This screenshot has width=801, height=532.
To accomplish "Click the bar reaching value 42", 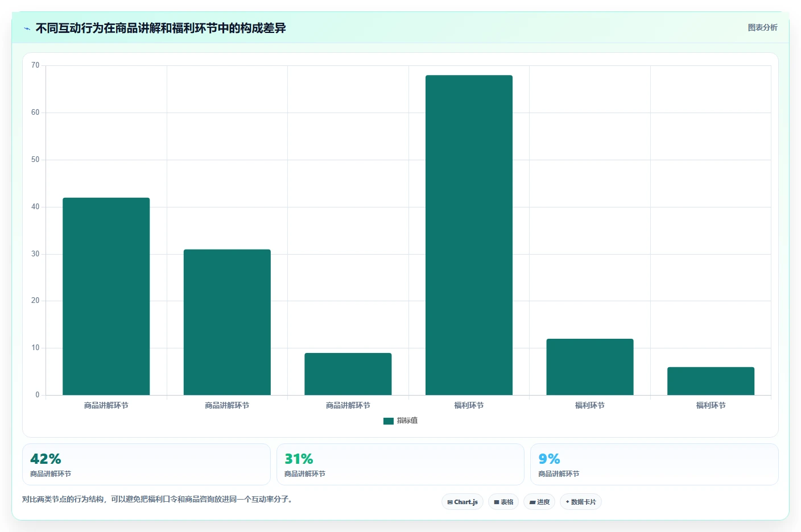I will coord(106,296).
